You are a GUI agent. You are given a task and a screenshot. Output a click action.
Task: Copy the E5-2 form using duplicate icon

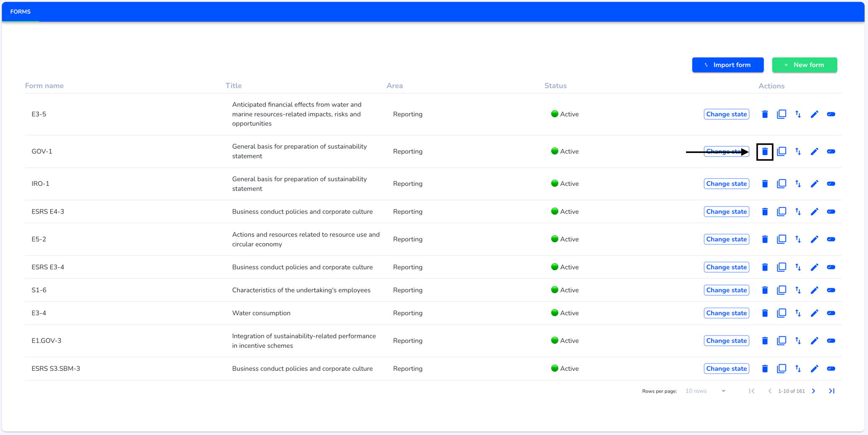[x=781, y=239]
